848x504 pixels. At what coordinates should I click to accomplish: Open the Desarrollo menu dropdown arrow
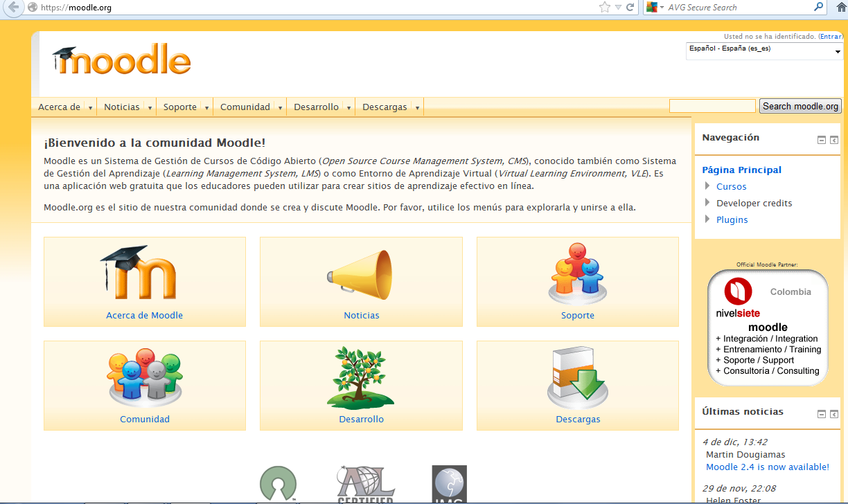(x=348, y=108)
